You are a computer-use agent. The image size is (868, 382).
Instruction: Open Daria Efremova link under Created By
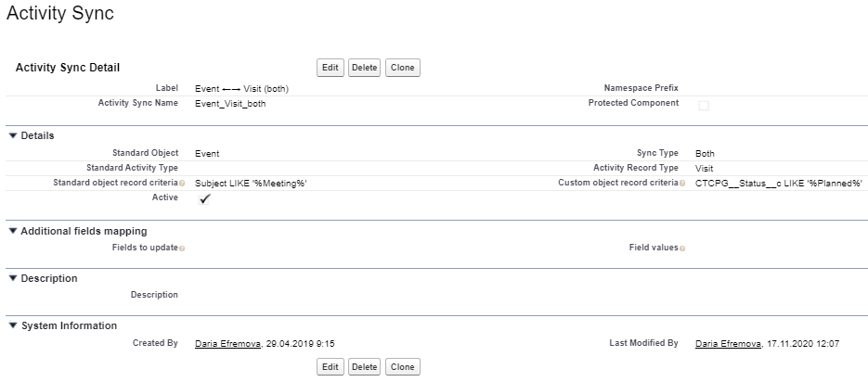pos(228,344)
